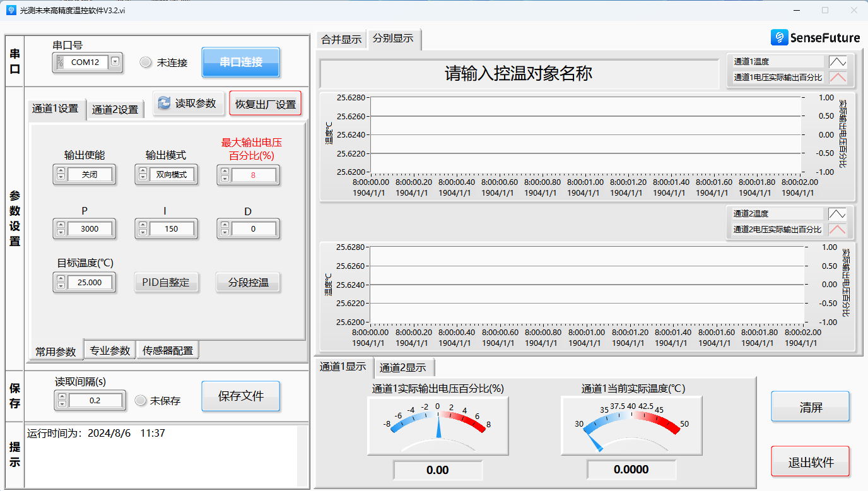This screenshot has height=491, width=868.
Task: Click the 通道1实际输出电压百分比 gauge
Action: pyautogui.click(x=438, y=425)
